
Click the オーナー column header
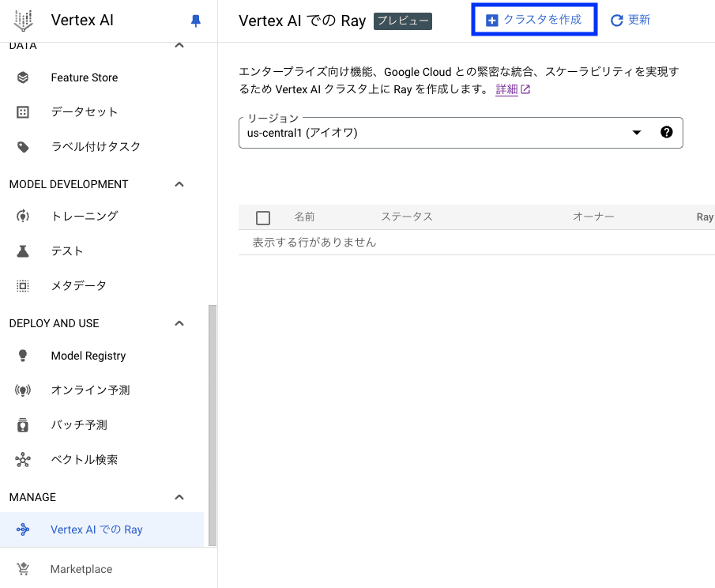[x=593, y=217]
